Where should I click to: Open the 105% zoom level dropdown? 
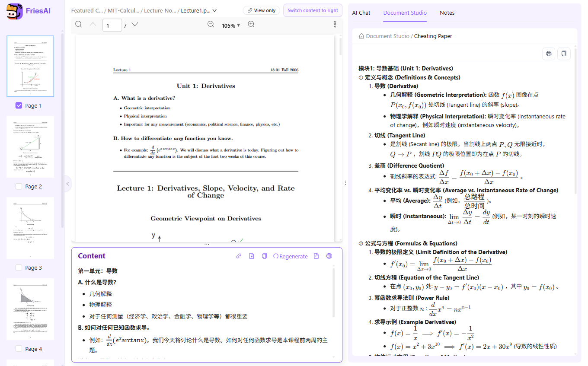point(231,25)
